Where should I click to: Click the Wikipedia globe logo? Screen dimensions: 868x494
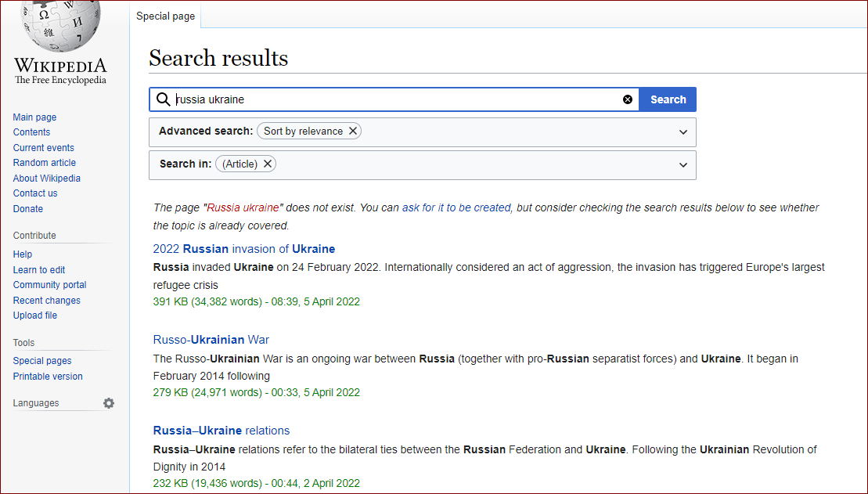tap(60, 26)
